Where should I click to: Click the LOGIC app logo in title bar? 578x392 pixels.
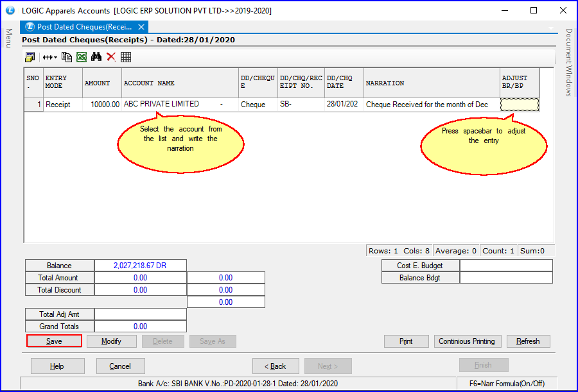[10, 10]
